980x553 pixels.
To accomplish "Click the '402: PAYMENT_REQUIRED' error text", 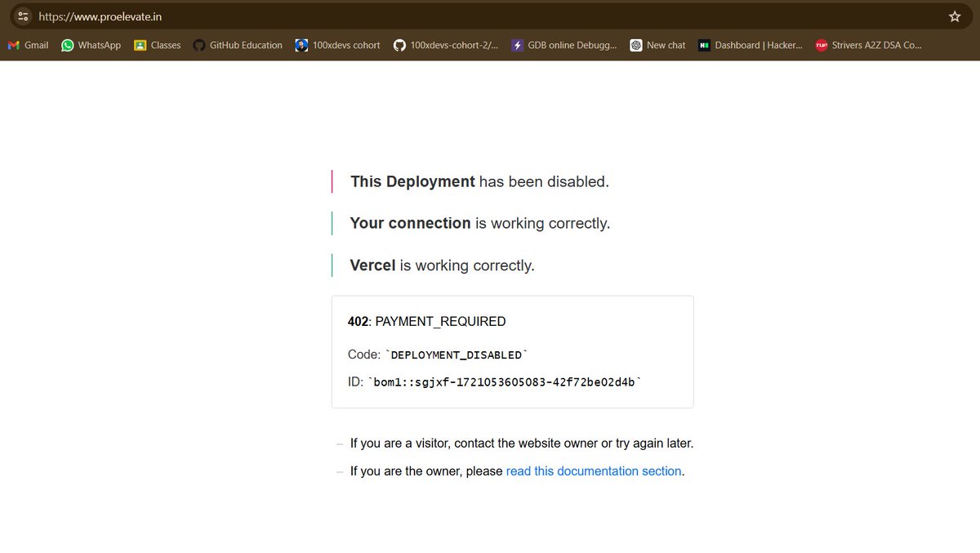I will (427, 322).
